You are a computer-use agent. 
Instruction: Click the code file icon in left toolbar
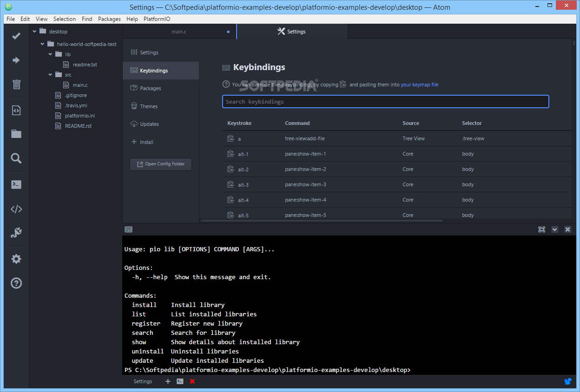(16, 110)
